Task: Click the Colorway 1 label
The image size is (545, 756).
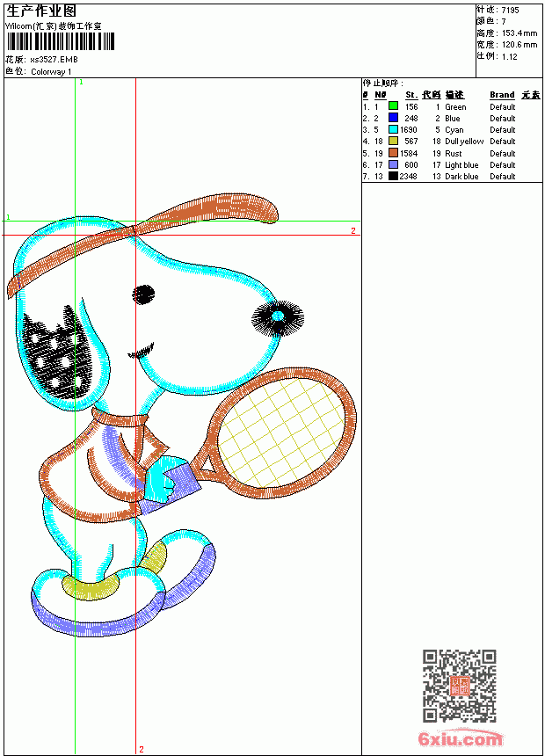Action: (51, 72)
